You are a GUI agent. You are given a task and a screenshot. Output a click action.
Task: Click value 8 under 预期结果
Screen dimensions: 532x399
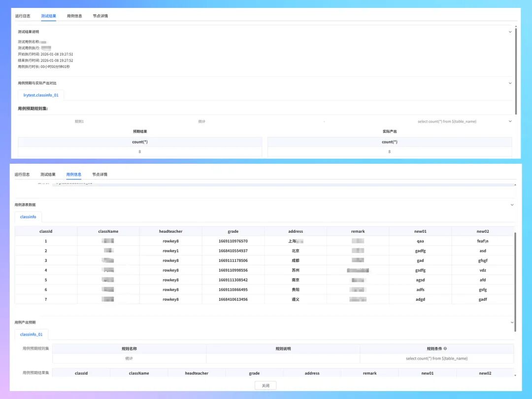[140, 151]
